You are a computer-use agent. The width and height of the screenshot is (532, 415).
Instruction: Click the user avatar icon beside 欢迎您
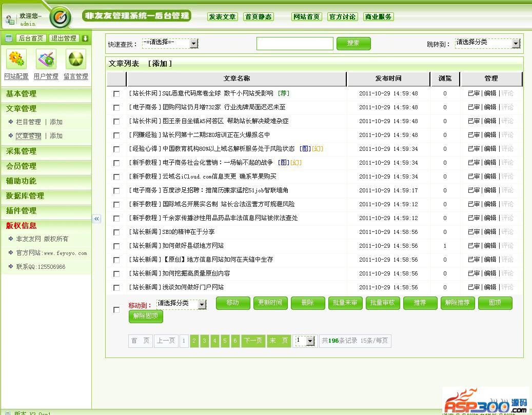(10, 19)
